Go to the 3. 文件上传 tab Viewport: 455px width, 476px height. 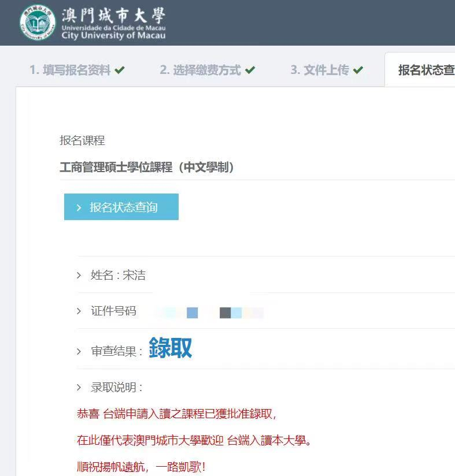coord(320,70)
